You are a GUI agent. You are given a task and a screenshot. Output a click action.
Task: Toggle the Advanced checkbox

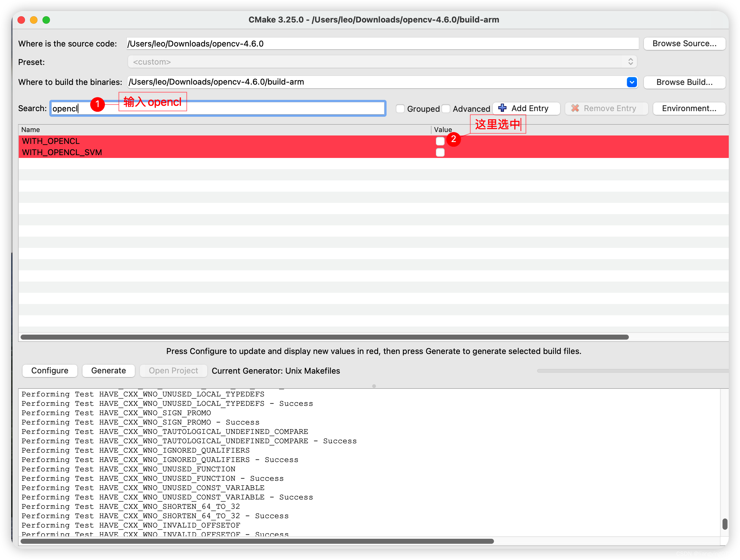coord(446,109)
